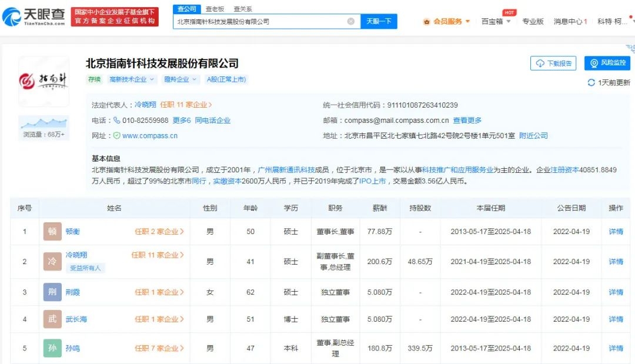635x364 pixels.
Task: Open 详情 for row 1 顿衡
Action: (616, 232)
